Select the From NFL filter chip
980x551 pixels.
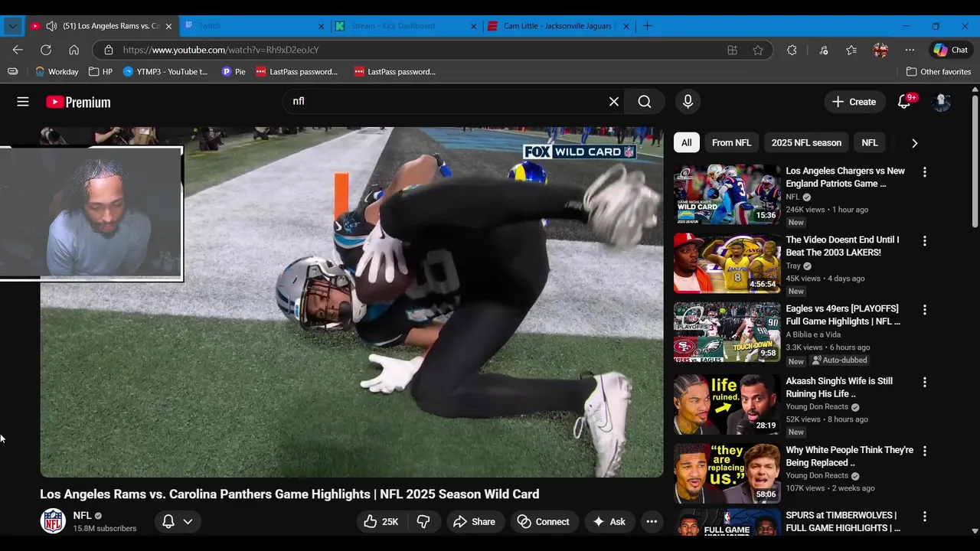point(731,143)
